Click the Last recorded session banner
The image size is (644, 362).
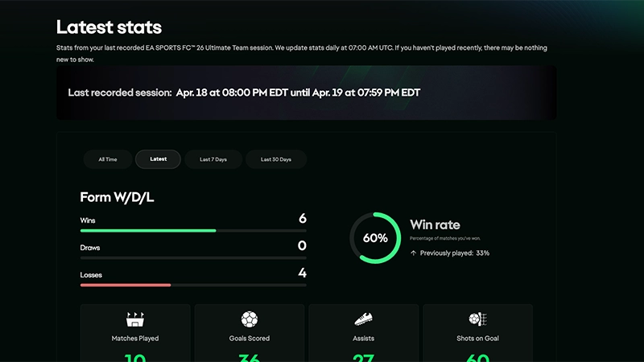pyautogui.click(x=307, y=93)
